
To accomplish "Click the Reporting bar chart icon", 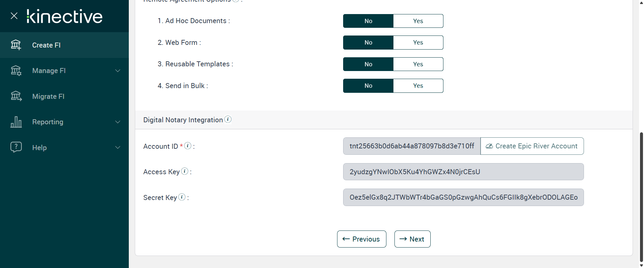I will pyautogui.click(x=16, y=122).
